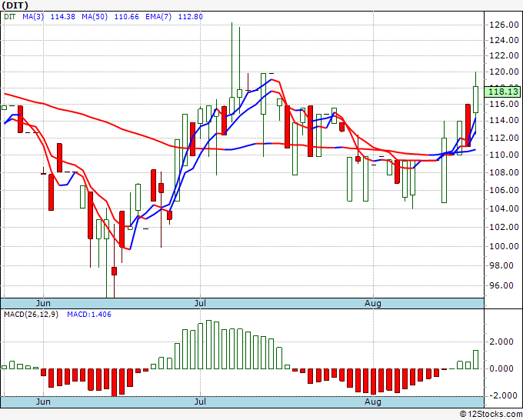The height and width of the screenshot is (420, 523).
Task: Click the 98.00 price axis label
Action: tap(501, 265)
